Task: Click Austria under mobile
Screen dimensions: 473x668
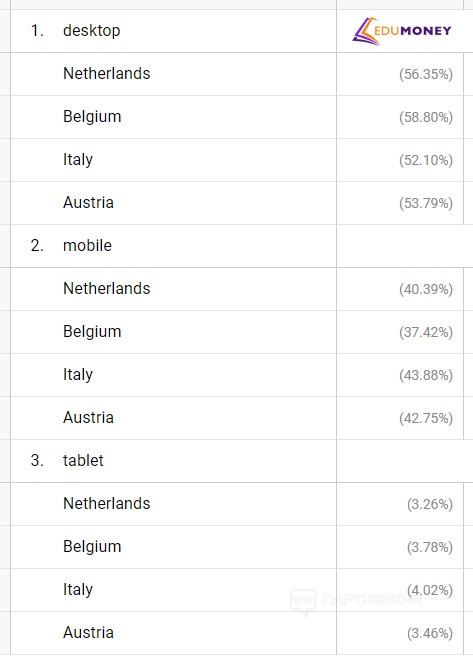Action: pyautogui.click(x=88, y=418)
